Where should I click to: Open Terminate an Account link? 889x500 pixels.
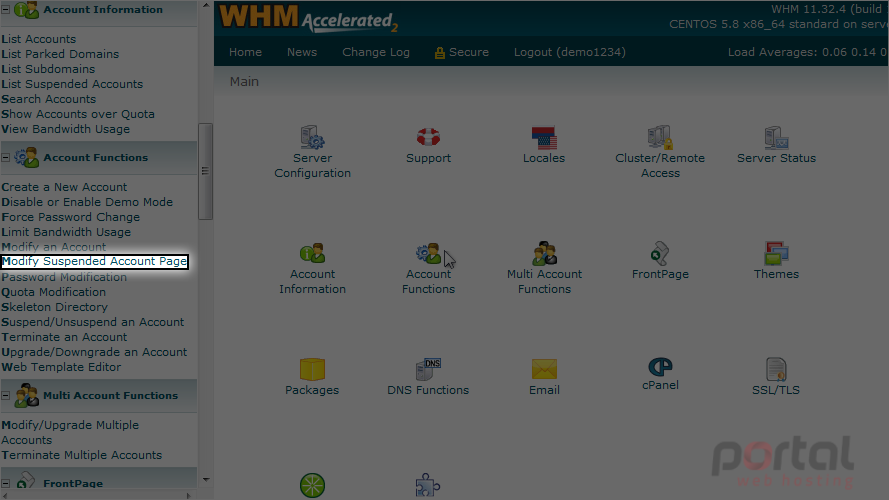[64, 337]
